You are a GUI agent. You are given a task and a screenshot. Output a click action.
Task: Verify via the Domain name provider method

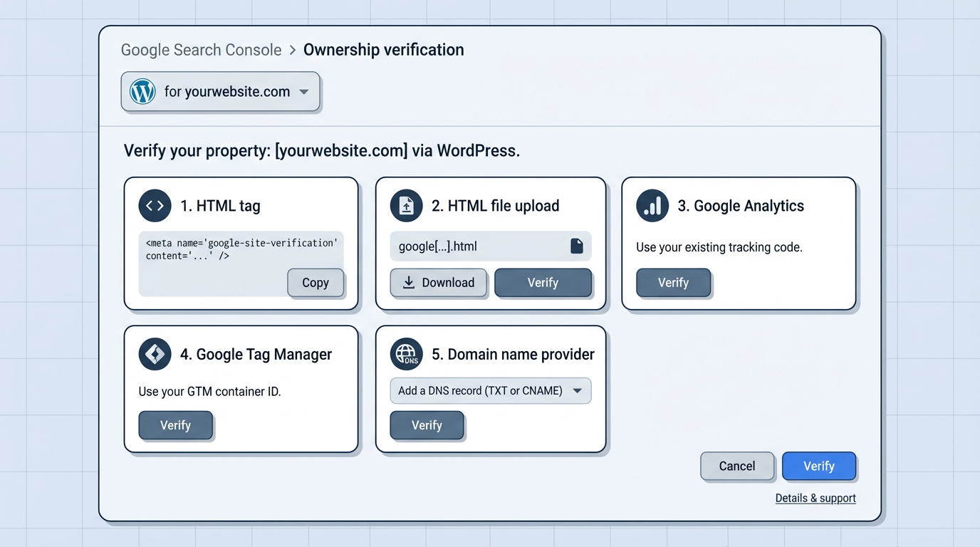coord(427,425)
